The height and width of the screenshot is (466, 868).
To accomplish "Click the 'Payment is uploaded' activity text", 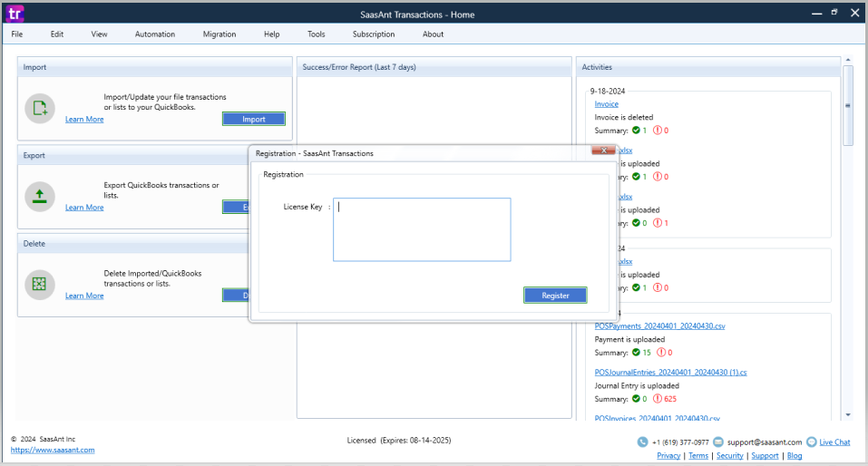I will (x=629, y=339).
